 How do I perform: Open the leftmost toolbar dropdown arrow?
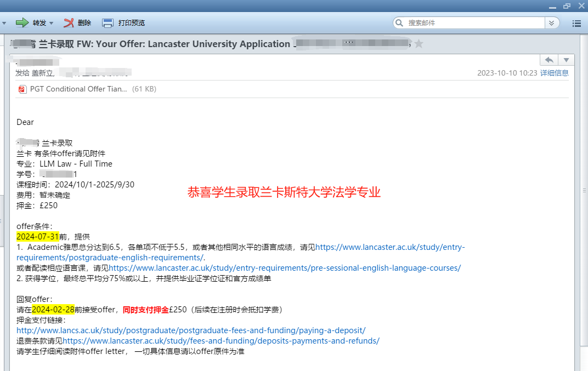click(4, 23)
